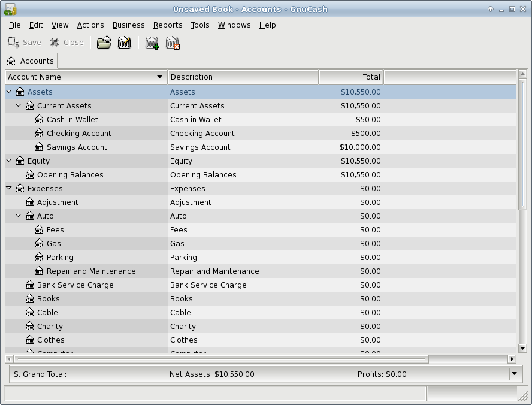Screen dimensions: 532x405
Task: Open the Help menu
Action: point(268,25)
